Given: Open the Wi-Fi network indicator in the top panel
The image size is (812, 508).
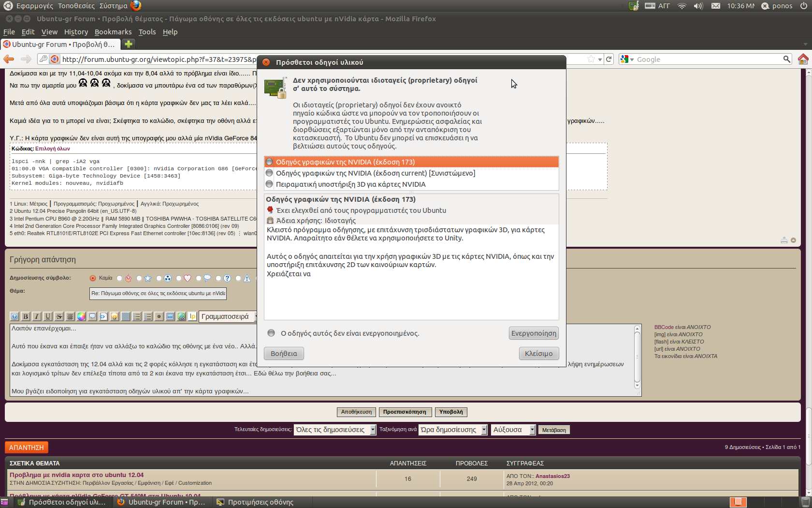Looking at the screenshot, I should tap(682, 6).
